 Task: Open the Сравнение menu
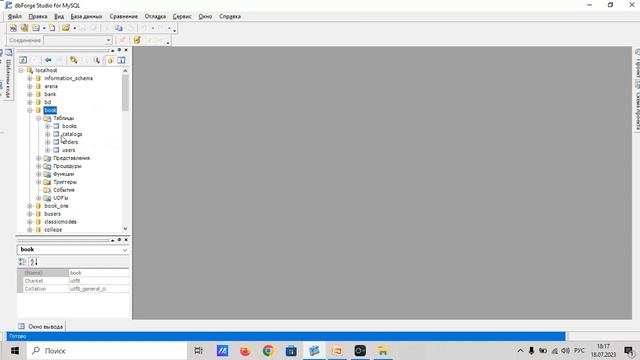(x=123, y=16)
